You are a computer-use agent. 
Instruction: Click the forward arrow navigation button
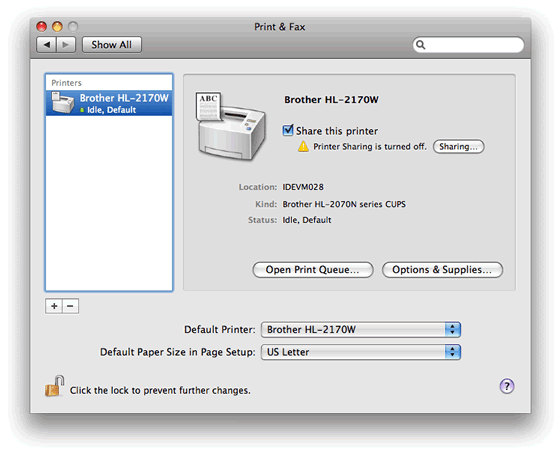[66, 45]
